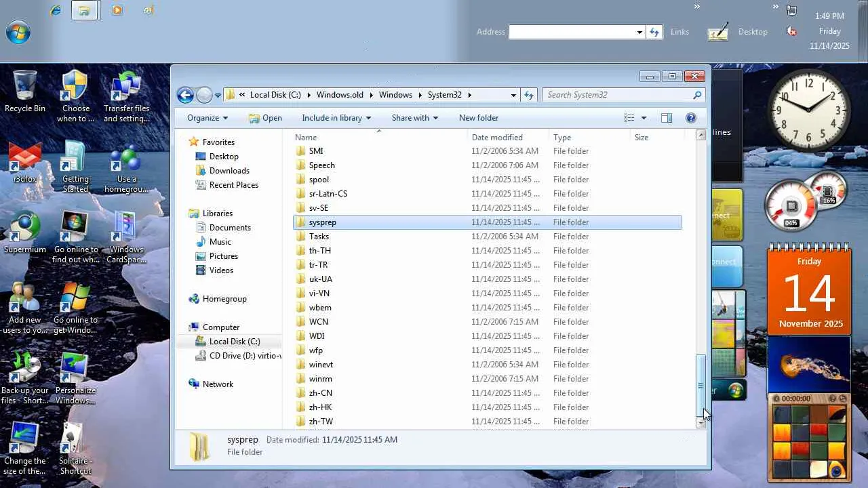868x488 pixels.
Task: Open the Share with dropdown
Action: pos(414,118)
